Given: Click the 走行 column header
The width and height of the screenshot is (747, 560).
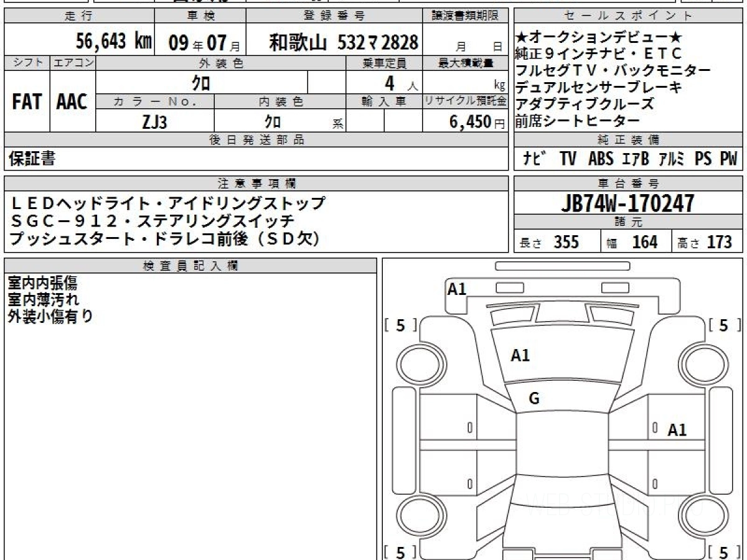Looking at the screenshot, I should tap(78, 16).
